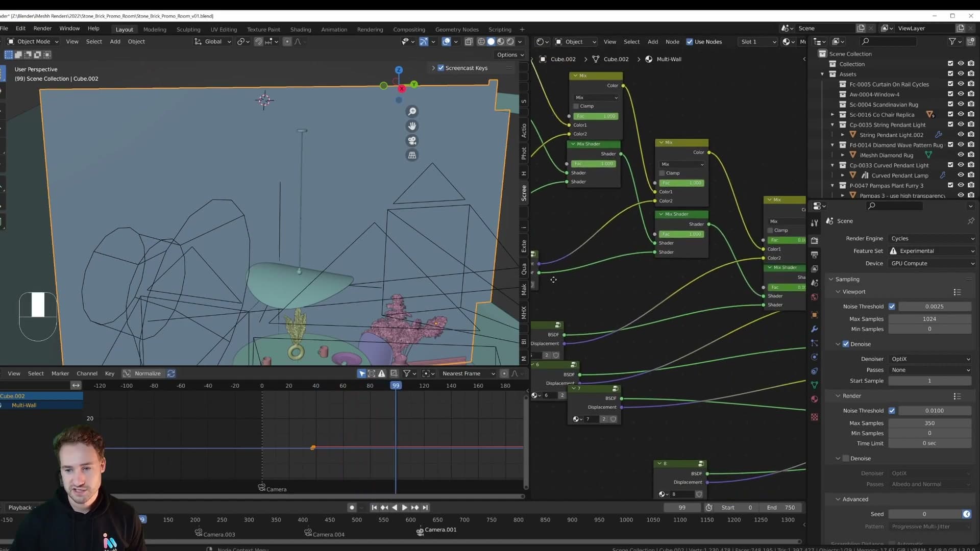Open Feature Set Experimental dropdown
The width and height of the screenshot is (980, 551).
[x=932, y=251]
